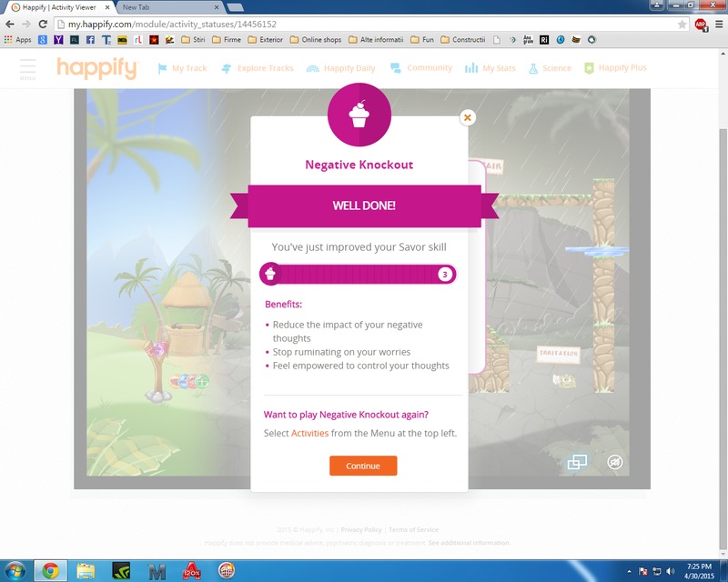This screenshot has height=582, width=728.
Task: Click the Adblock Plus extension icon
Action: click(701, 25)
